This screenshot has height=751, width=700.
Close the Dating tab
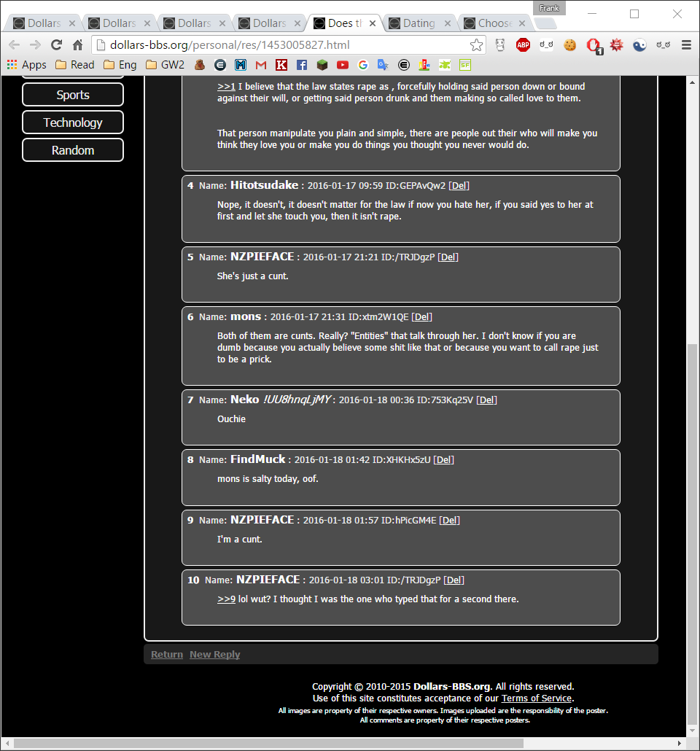(x=448, y=23)
